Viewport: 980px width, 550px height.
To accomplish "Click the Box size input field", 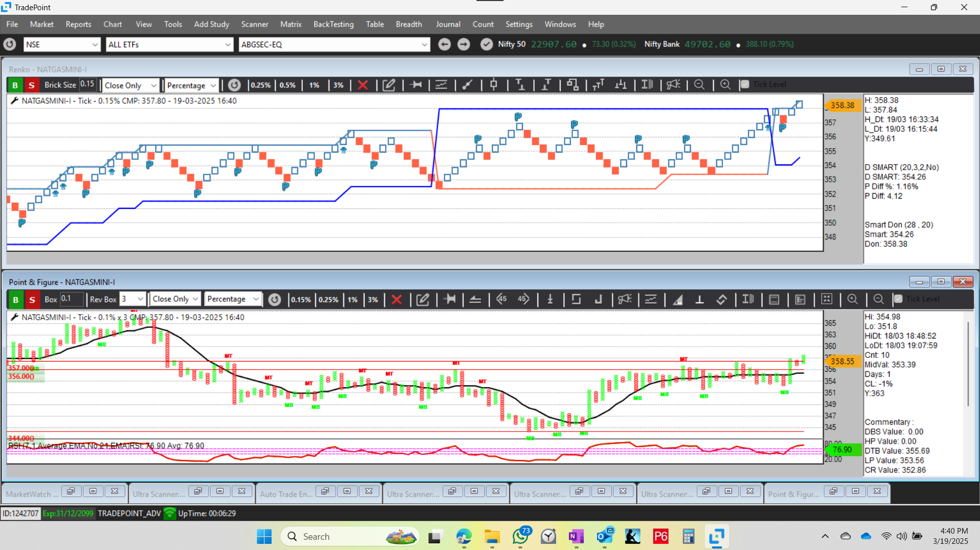I will pyautogui.click(x=71, y=299).
